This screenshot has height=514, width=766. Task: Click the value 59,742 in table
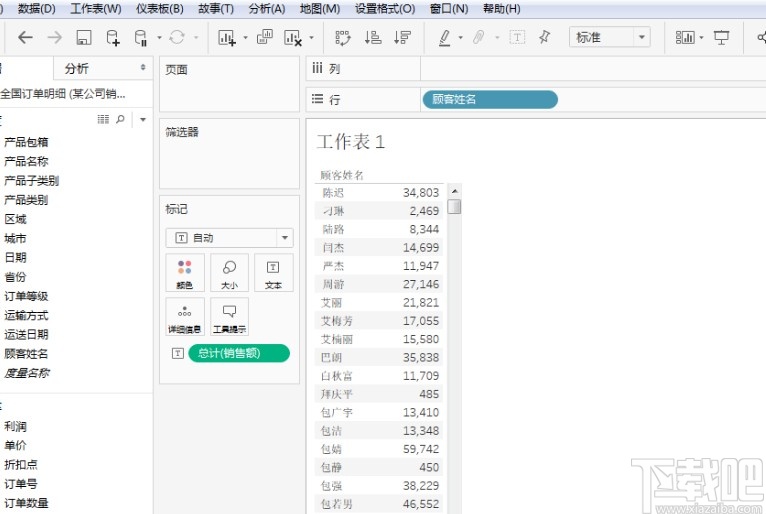421,449
